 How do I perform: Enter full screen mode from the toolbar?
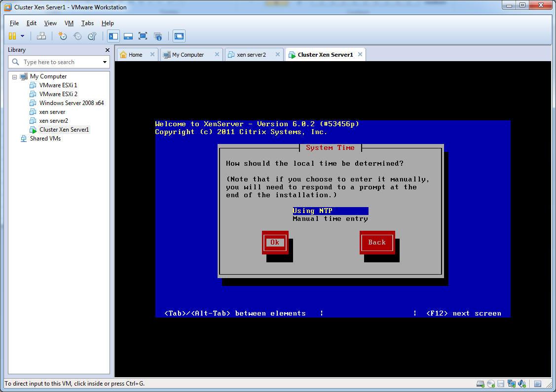click(143, 36)
